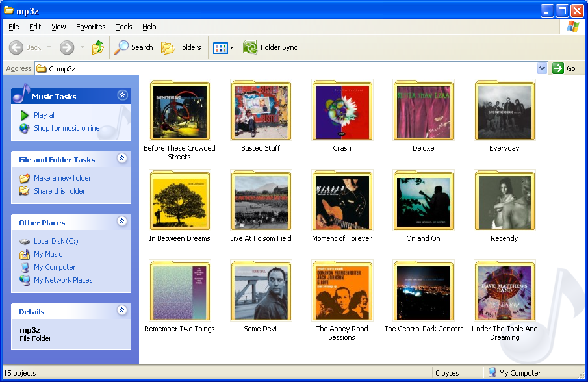Collapse the Other Places panel

(x=122, y=222)
